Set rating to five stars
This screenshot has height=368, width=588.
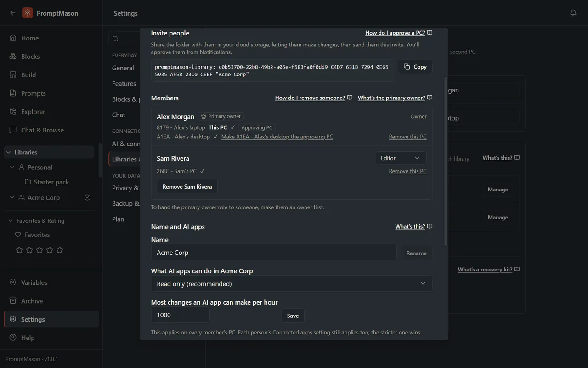pos(60,250)
